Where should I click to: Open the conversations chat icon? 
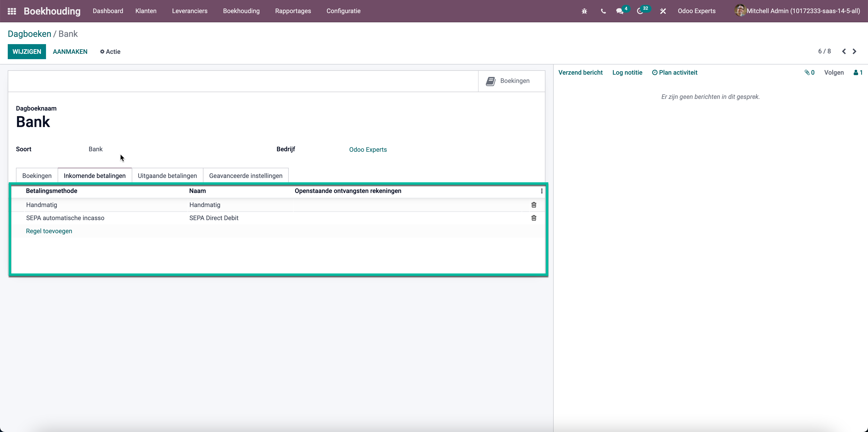pyautogui.click(x=620, y=11)
